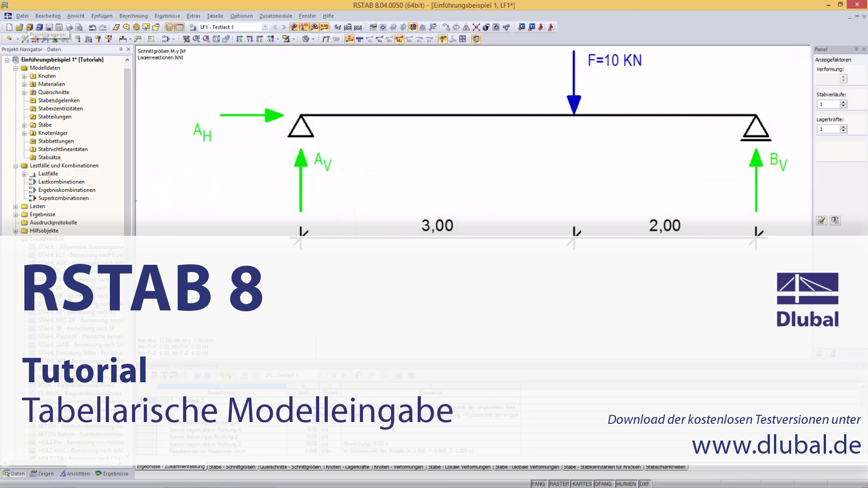Viewport: 868px width, 488px height.
Task: Click the zoom window magnifier icon
Action: [x=196, y=39]
